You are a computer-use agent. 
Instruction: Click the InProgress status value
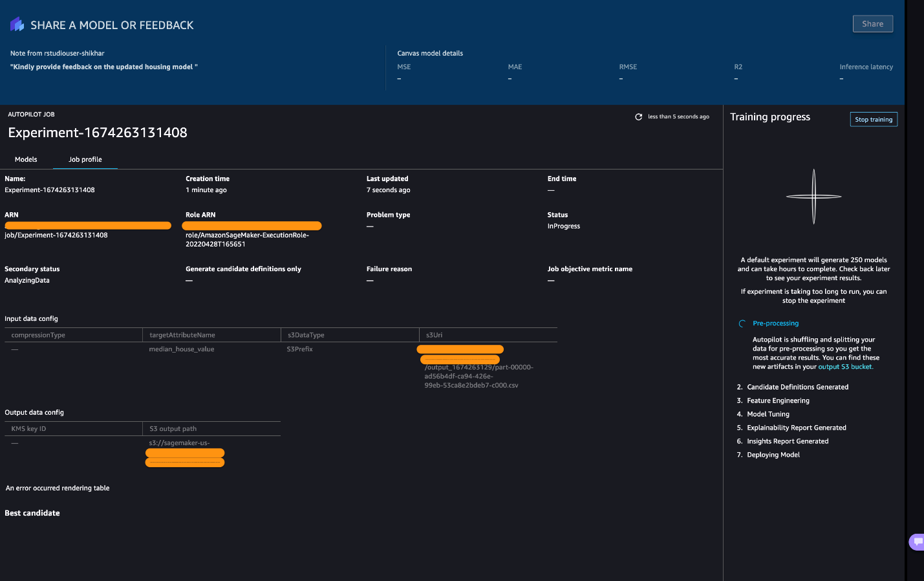tap(564, 226)
